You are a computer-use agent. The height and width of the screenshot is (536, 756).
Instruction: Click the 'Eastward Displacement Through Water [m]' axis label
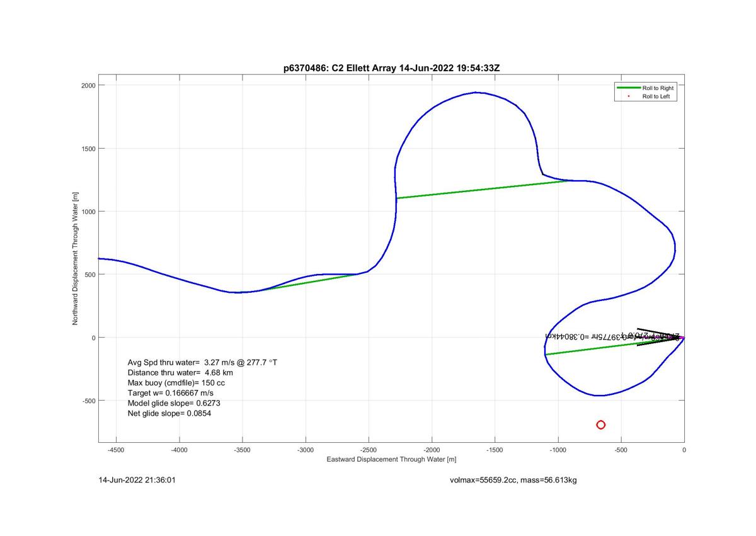391,459
